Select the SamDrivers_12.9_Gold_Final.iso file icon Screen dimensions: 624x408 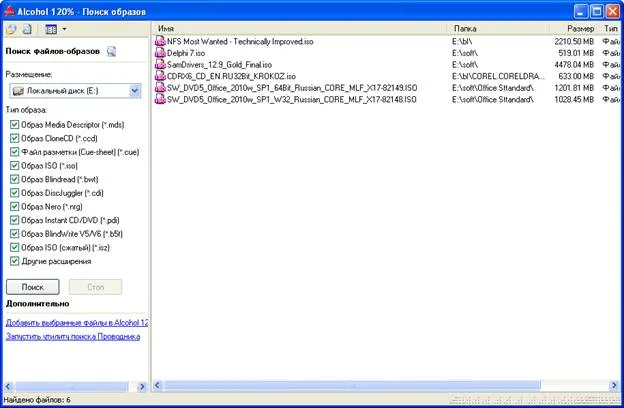pyautogui.click(x=160, y=64)
